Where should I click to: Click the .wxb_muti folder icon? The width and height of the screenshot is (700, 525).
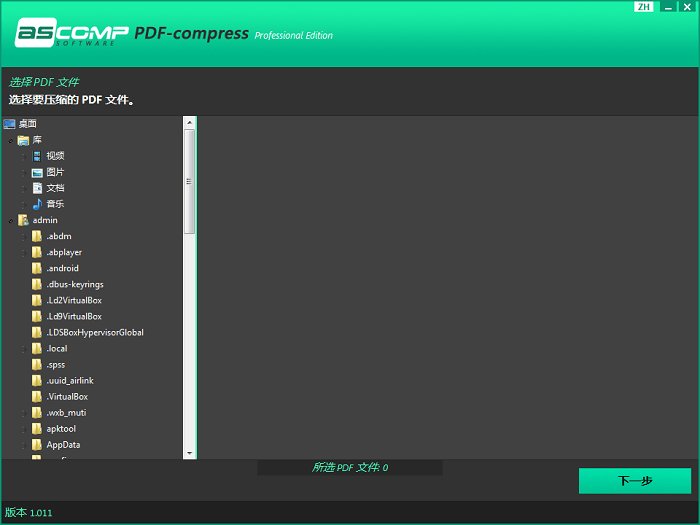click(37, 413)
